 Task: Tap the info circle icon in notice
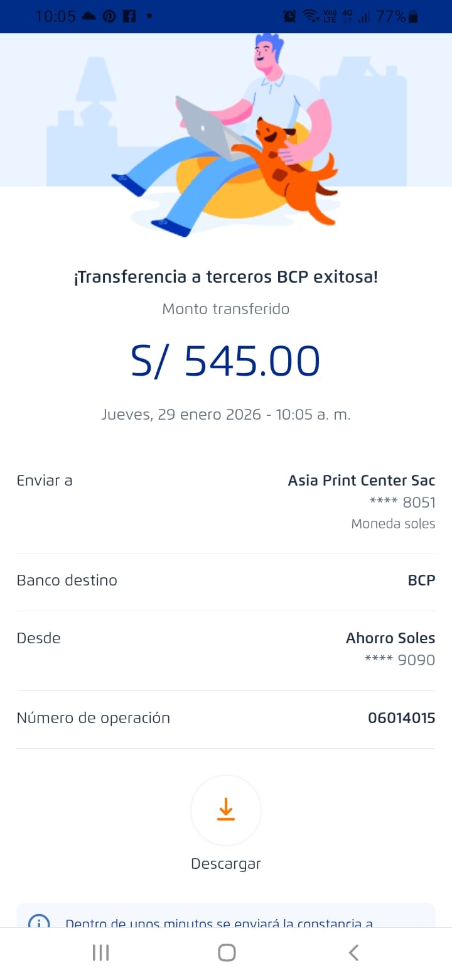point(39,922)
